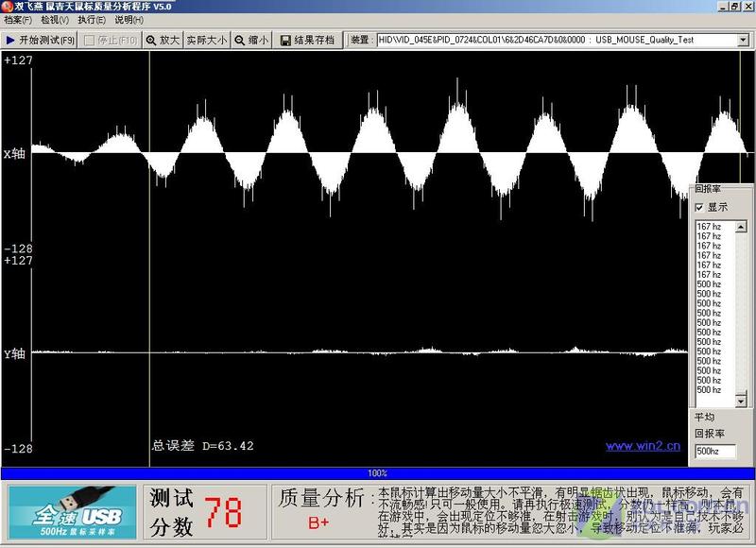756x548 pixels.
Task: Click the 100% blue progress bar
Action: point(377,472)
